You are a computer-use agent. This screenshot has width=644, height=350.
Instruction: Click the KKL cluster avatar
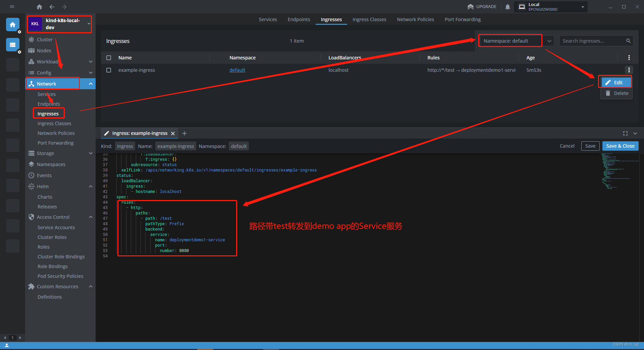pyautogui.click(x=35, y=24)
